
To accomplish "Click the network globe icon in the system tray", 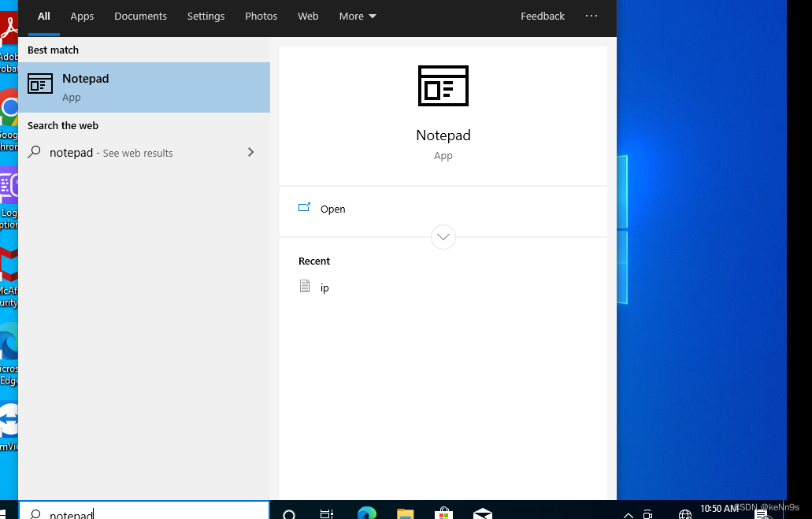I will [685, 514].
